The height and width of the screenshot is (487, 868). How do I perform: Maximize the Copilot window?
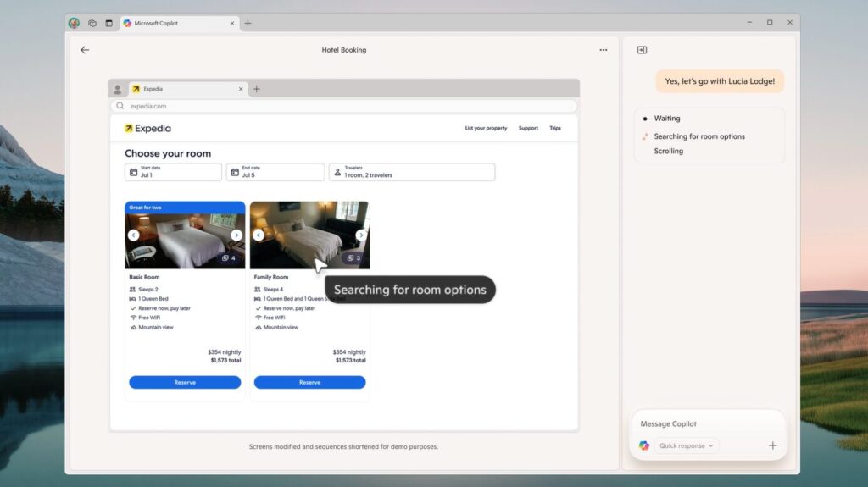(x=770, y=23)
